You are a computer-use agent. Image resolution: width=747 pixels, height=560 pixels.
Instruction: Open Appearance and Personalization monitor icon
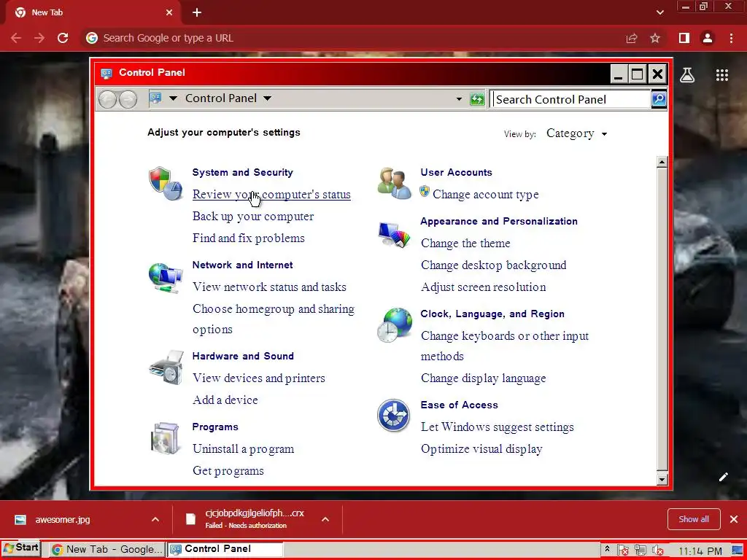[394, 234]
